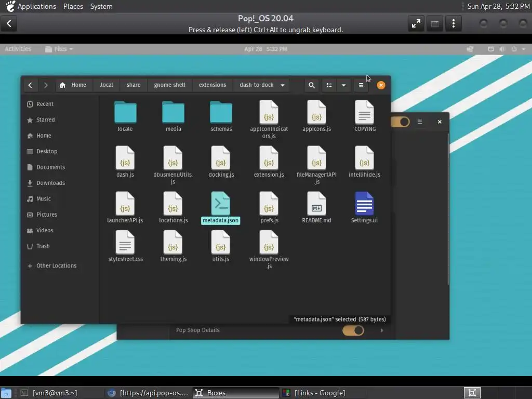
Task: Select the prefs.js file
Action: [269, 208]
